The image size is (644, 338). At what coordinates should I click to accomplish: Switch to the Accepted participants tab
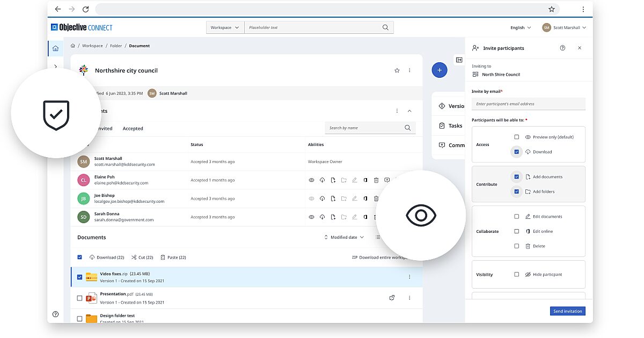coord(133,128)
